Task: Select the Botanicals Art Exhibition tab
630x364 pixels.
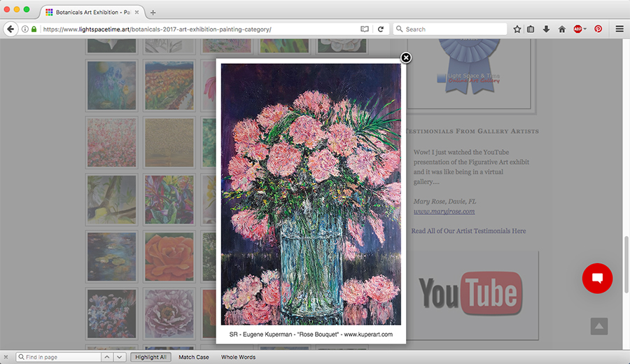Action: point(92,13)
